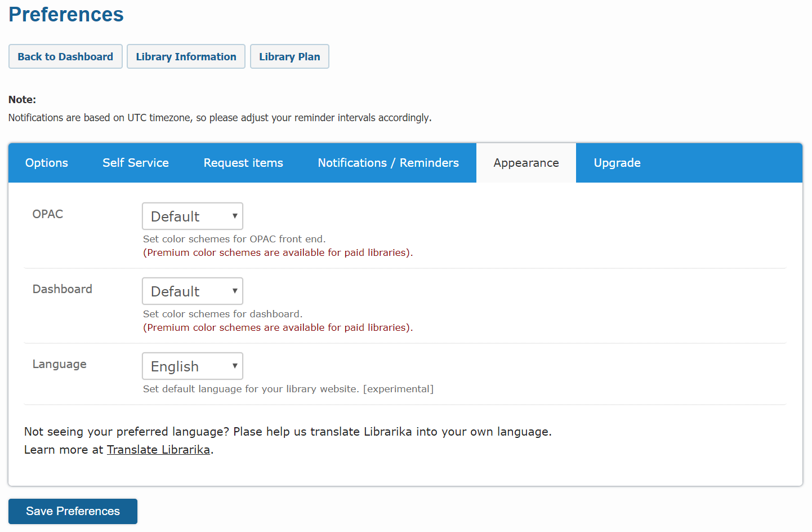Open the Dashboard color scheme dropdown
812x532 pixels.
tap(193, 291)
